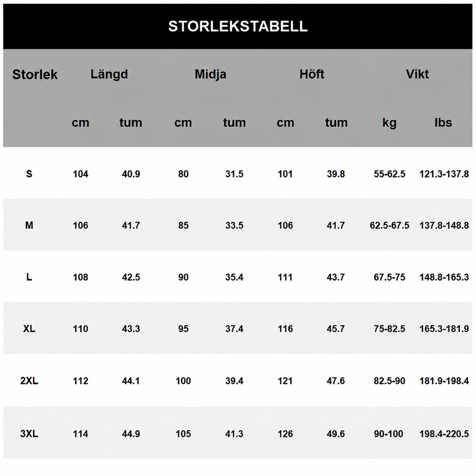Select the 75-82.5 kg cell for XL

[390, 328]
